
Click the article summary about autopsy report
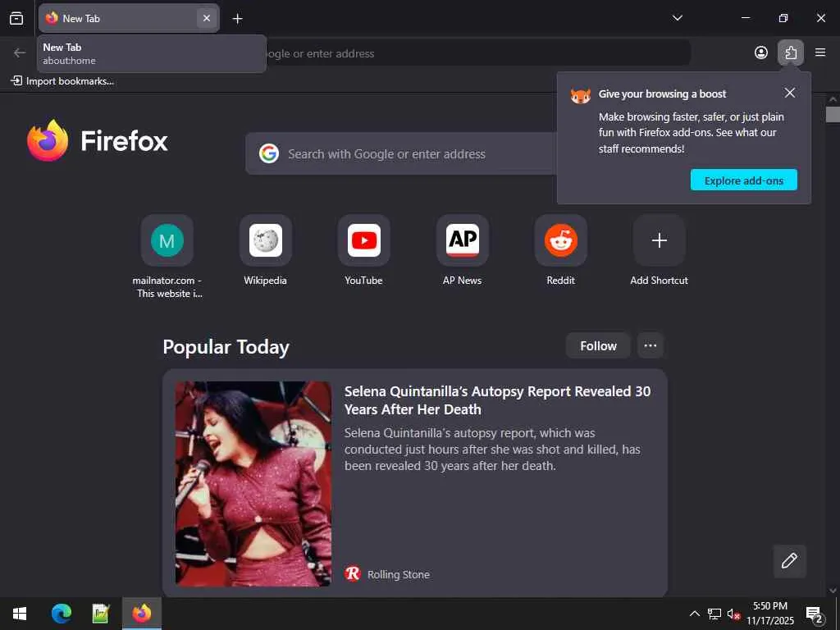(492, 449)
